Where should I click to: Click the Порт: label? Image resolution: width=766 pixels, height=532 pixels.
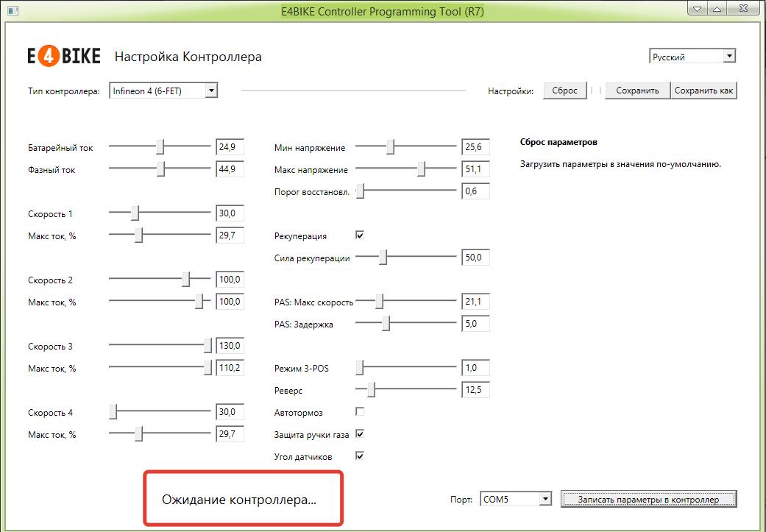(x=461, y=500)
